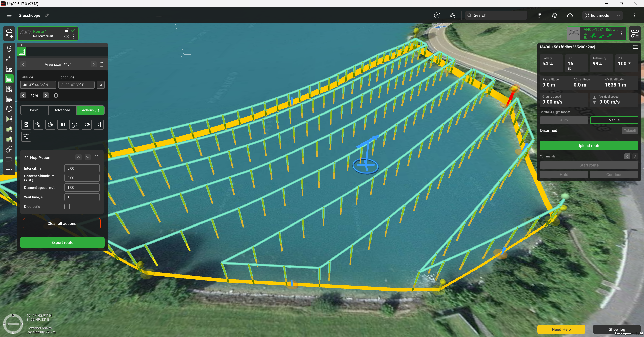The height and width of the screenshot is (337, 644).
Task: Add a Wait action with hourglass icon
Action: [x=26, y=125]
